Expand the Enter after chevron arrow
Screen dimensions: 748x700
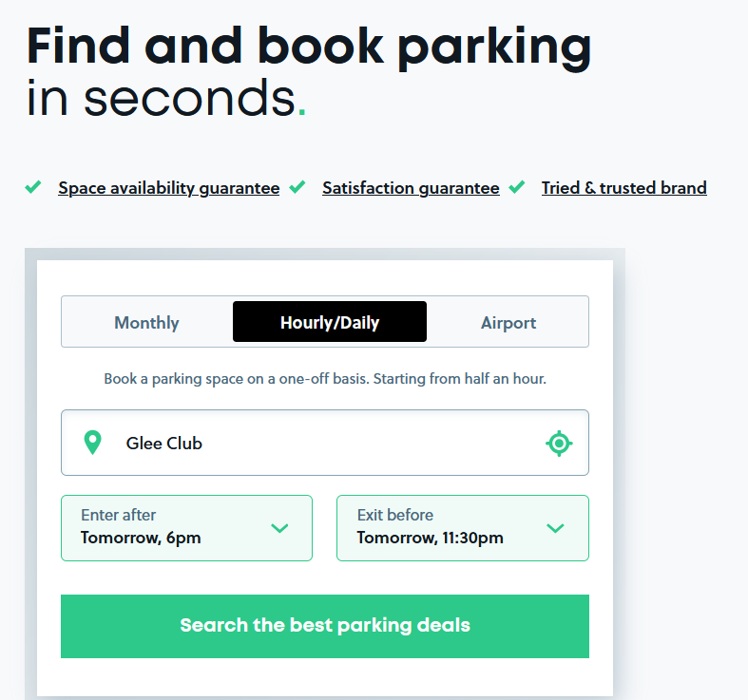(279, 528)
